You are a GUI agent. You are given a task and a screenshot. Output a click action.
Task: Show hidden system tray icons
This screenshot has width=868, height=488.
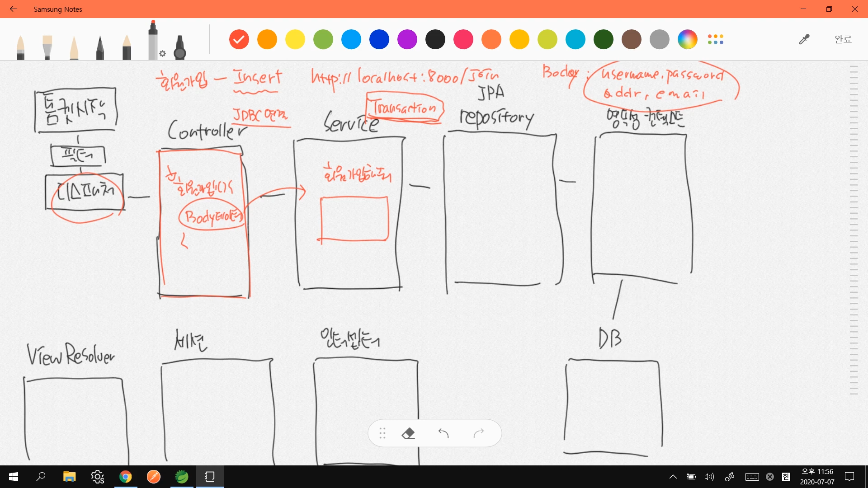click(x=673, y=477)
